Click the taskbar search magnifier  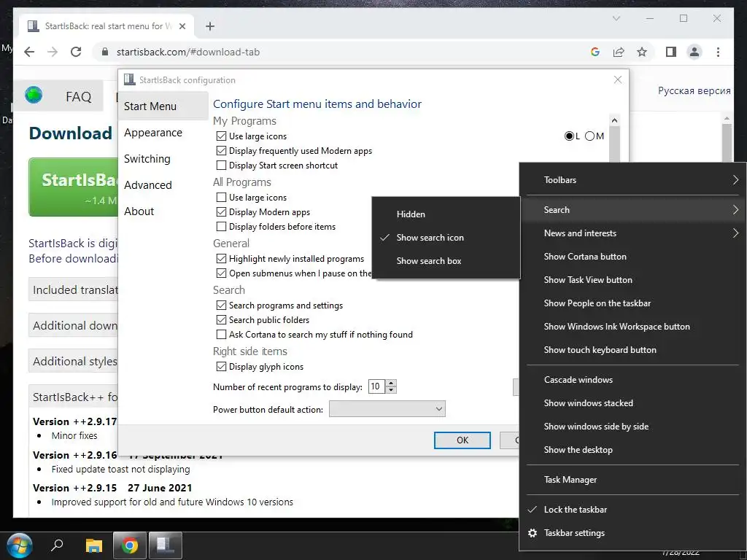[x=57, y=545]
